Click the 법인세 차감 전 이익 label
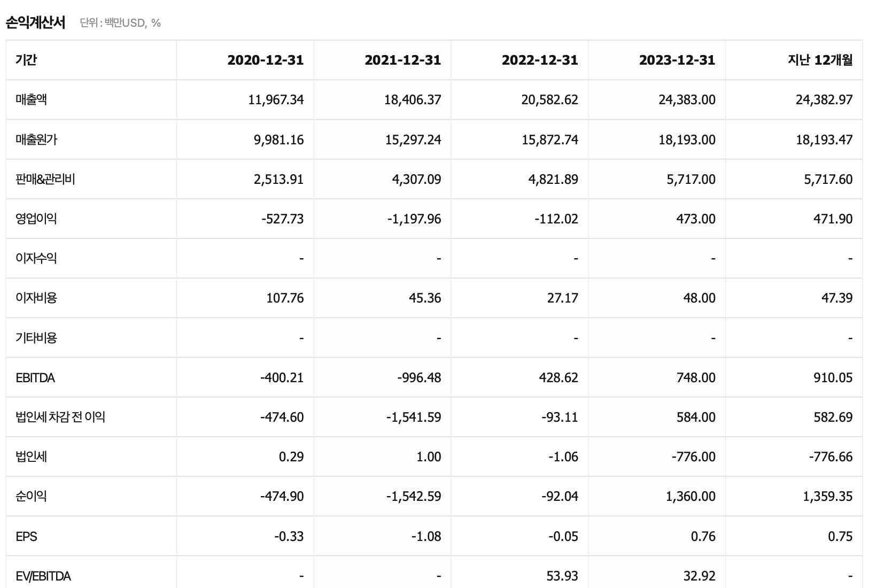Screen dimensions: 869x588 60,417
